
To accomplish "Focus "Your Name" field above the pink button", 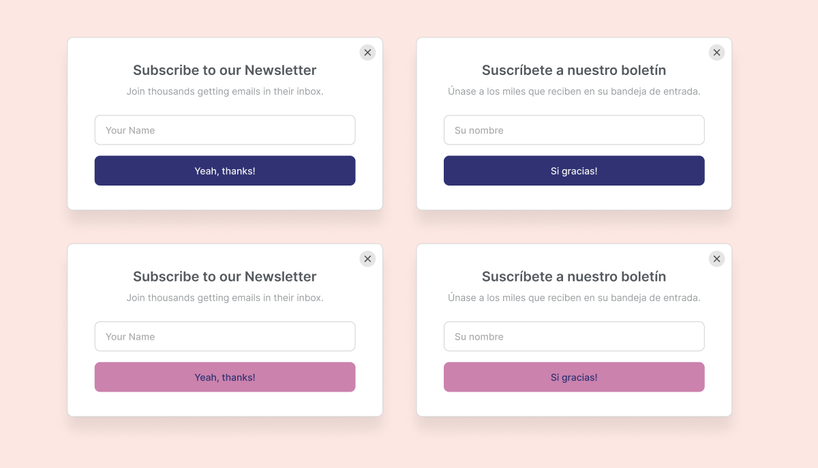I will click(x=225, y=336).
